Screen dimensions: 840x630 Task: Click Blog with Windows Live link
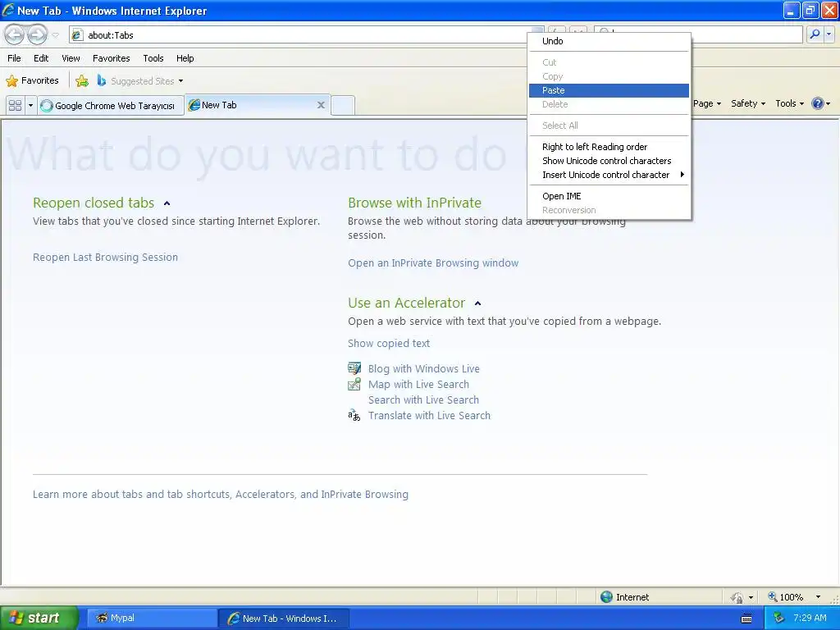pyautogui.click(x=424, y=368)
